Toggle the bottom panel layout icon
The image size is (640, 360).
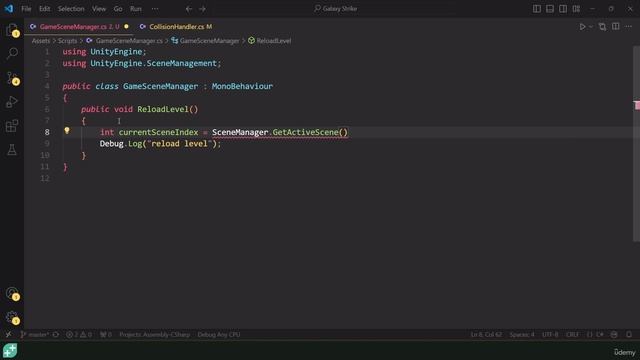click(550, 9)
